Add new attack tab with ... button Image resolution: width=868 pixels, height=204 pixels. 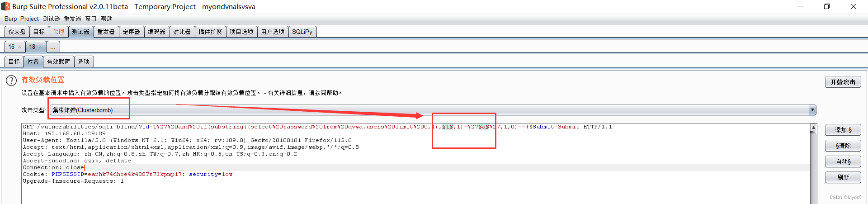click(x=53, y=47)
